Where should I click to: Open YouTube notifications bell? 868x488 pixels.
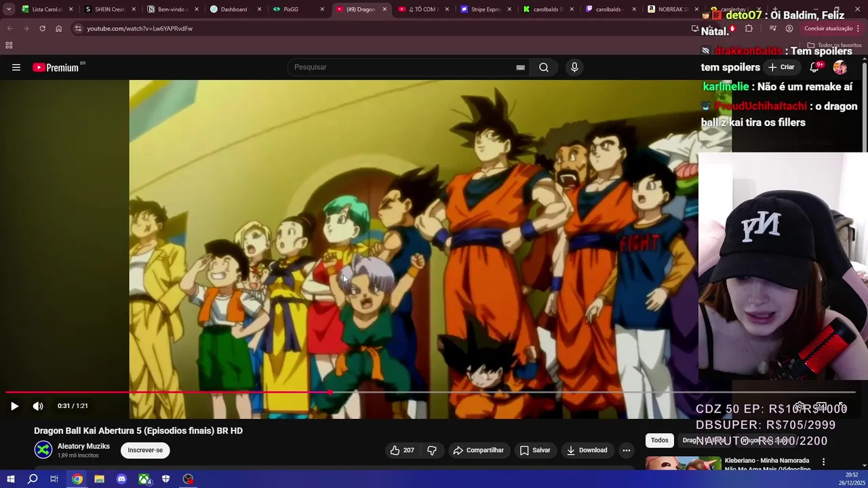pos(815,67)
